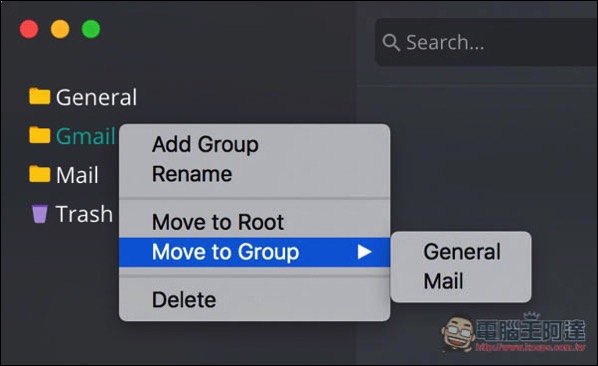Select the Mail group label in sidebar
This screenshot has width=598, height=366.
tap(77, 175)
